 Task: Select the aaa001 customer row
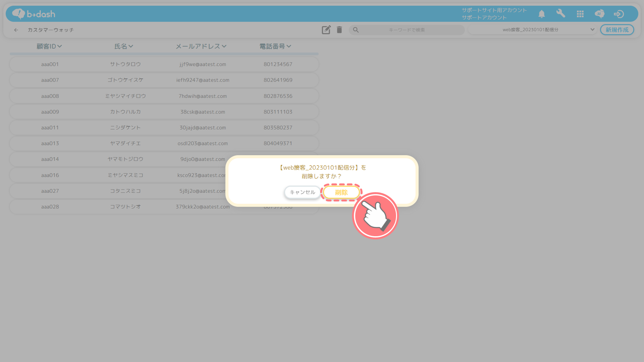(x=164, y=64)
